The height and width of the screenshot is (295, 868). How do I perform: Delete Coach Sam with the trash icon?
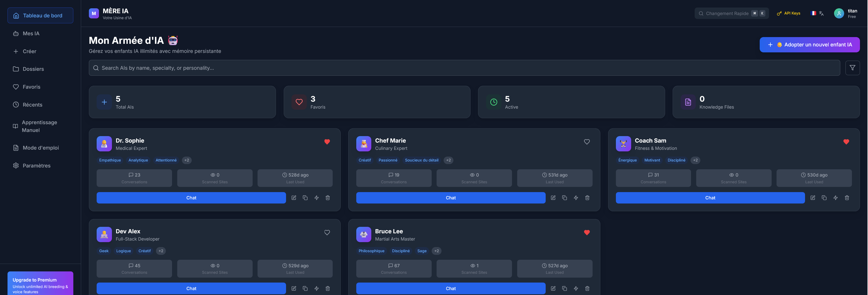[847, 198]
